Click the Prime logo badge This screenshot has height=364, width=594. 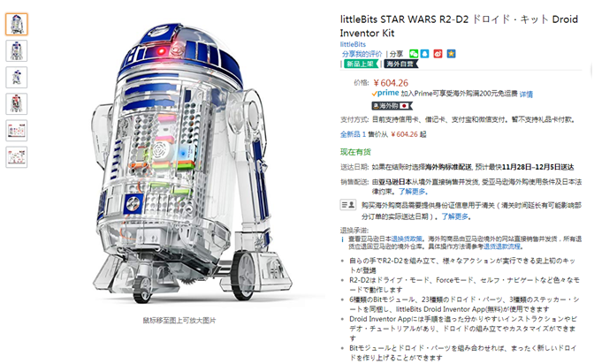click(385, 93)
